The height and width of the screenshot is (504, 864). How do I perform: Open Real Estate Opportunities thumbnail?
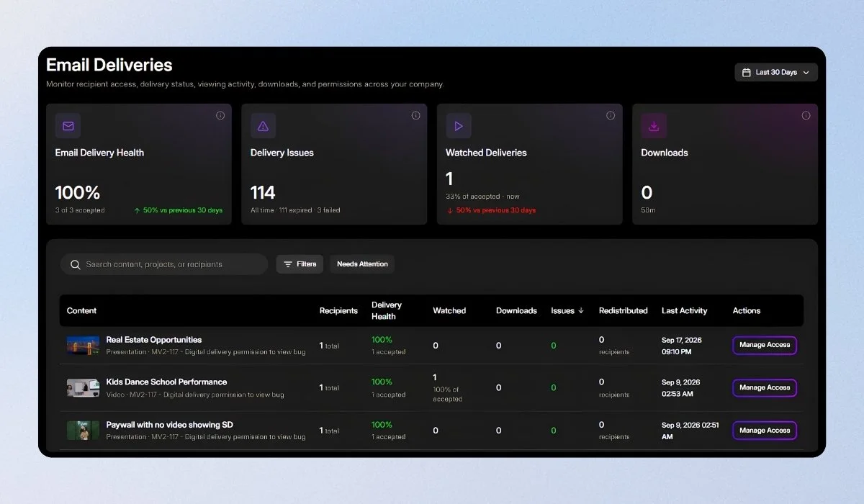84,346
